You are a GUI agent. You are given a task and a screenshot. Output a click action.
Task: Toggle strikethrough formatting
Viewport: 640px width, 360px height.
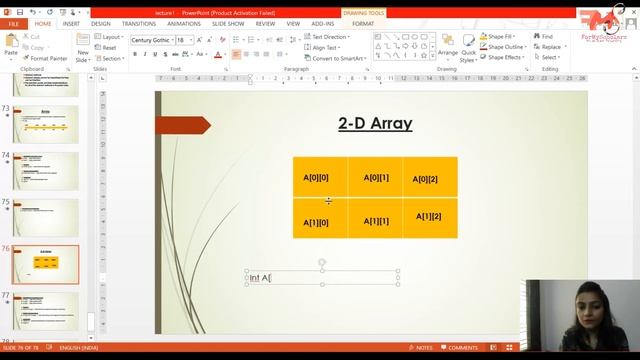tap(175, 54)
